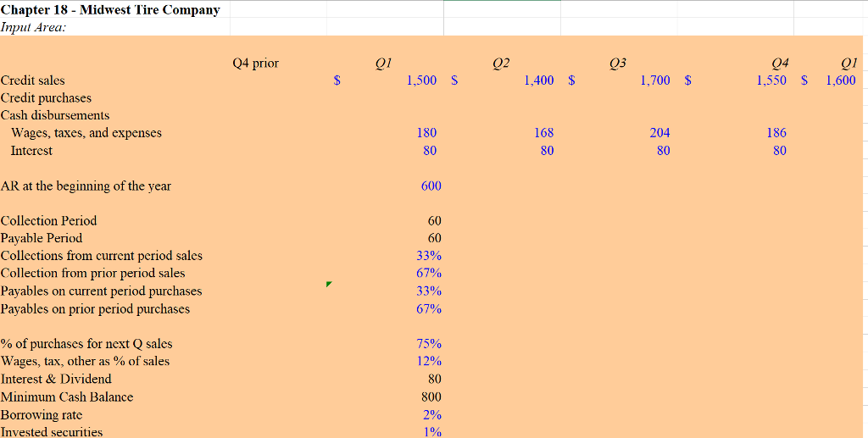This screenshot has height=438, width=868.
Task: Select the 'Q4 prior' column header
Action: pyautogui.click(x=256, y=64)
